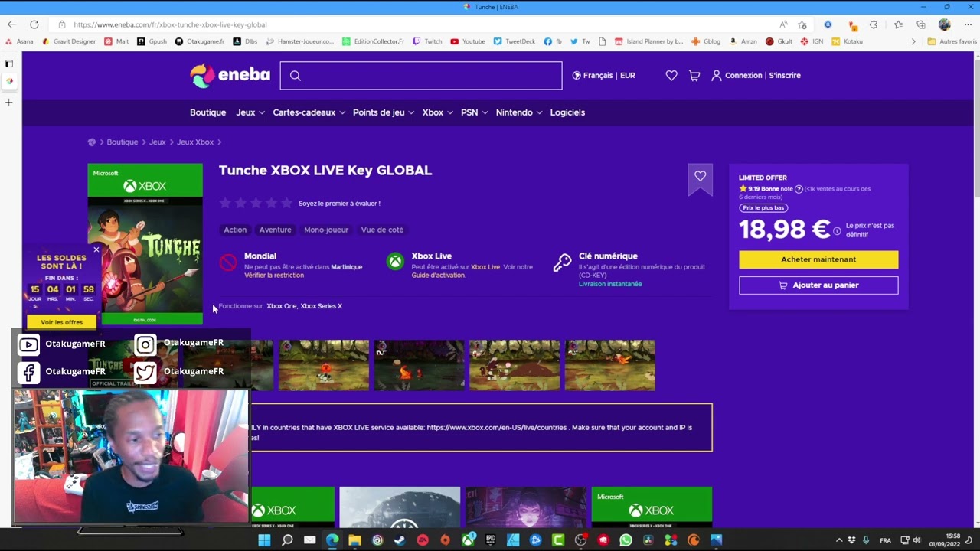Expand the Xbox menu
The height and width of the screenshot is (551, 980).
coord(438,112)
